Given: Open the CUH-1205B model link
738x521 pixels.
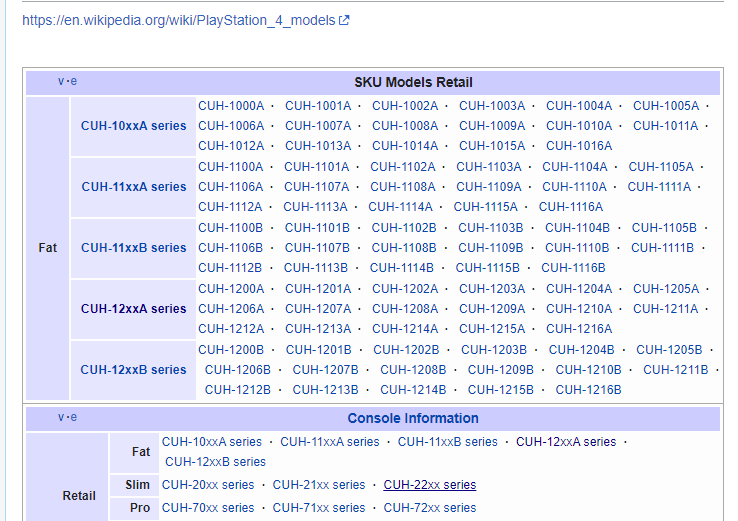Looking at the screenshot, I should pyautogui.click(x=669, y=350).
